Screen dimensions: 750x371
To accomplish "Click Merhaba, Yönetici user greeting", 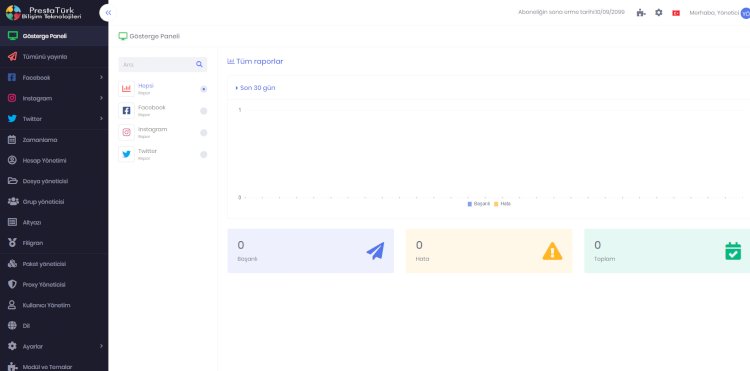I will (714, 13).
